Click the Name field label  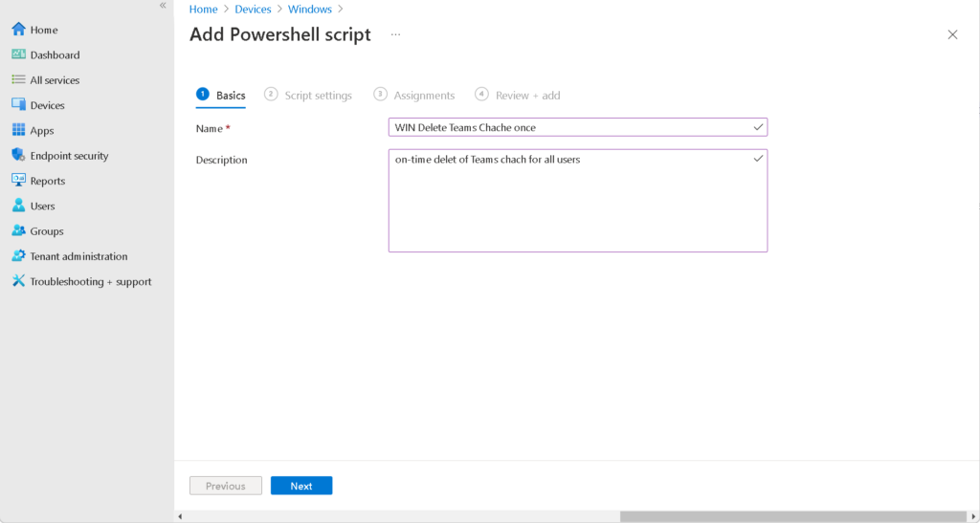tap(213, 128)
